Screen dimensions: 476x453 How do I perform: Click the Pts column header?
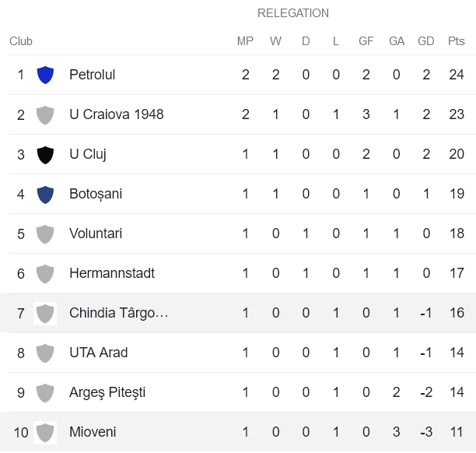click(x=456, y=41)
